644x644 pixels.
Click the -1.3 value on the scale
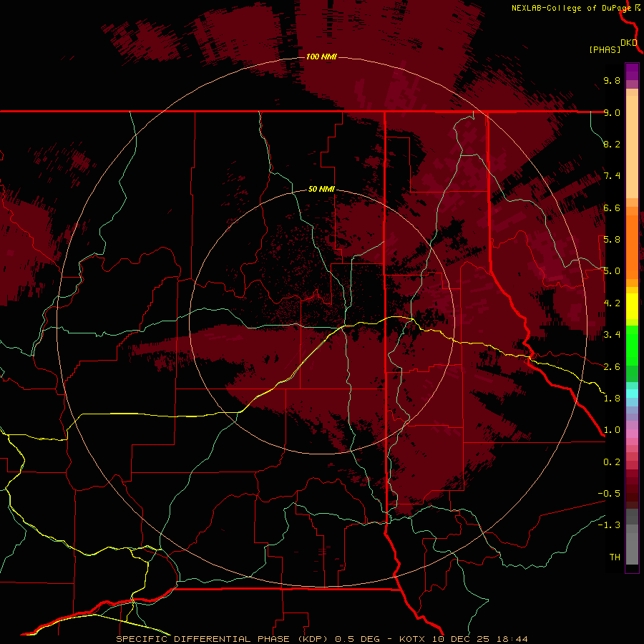(x=609, y=525)
